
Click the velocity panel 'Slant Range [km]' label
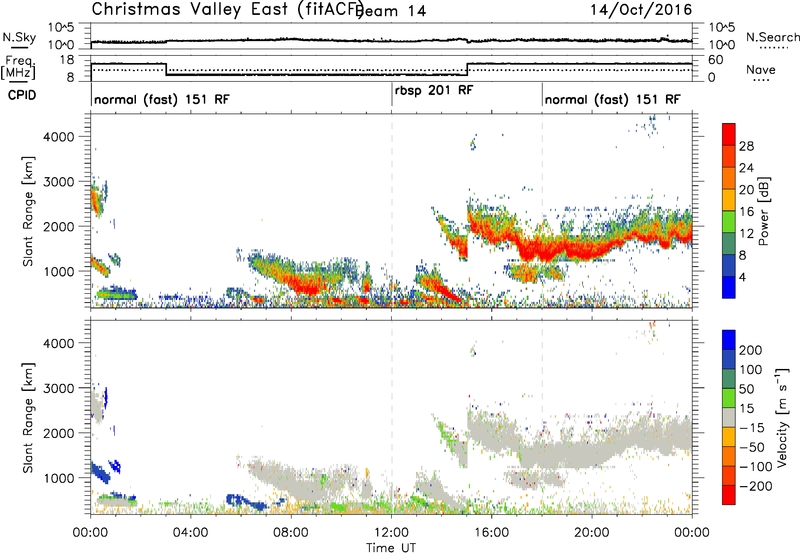(x=28, y=417)
